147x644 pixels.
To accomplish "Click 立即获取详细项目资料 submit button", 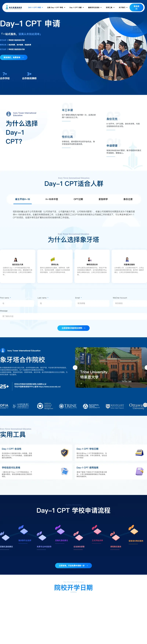I will click(x=73, y=328).
